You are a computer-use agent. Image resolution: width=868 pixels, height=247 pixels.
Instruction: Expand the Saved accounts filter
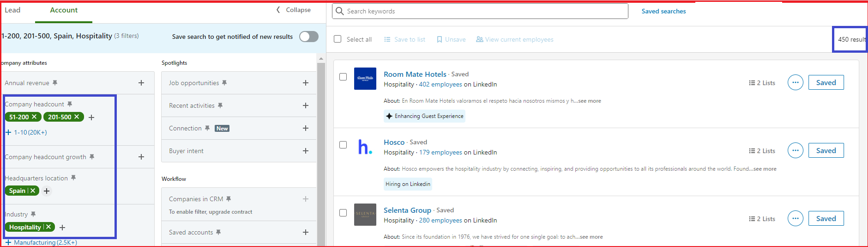306,232
